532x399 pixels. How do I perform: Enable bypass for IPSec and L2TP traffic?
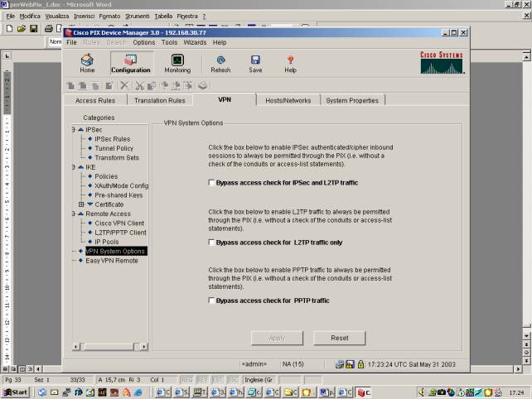[x=211, y=183]
